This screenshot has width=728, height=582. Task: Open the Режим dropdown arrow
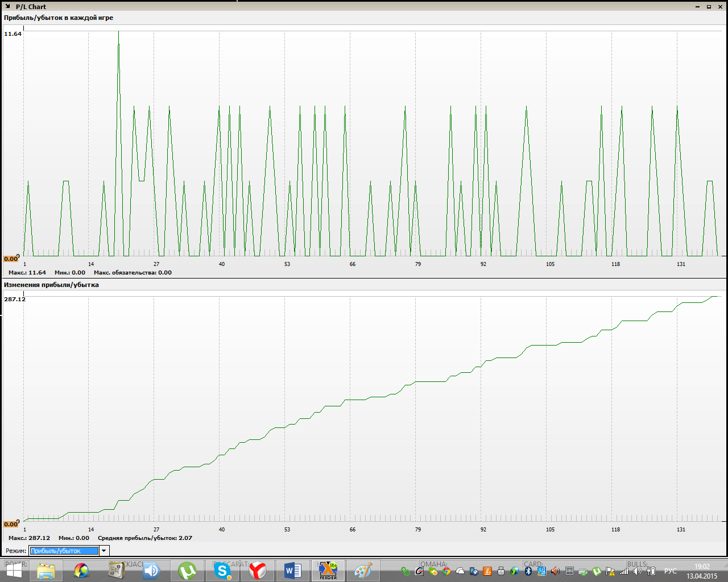coord(104,551)
